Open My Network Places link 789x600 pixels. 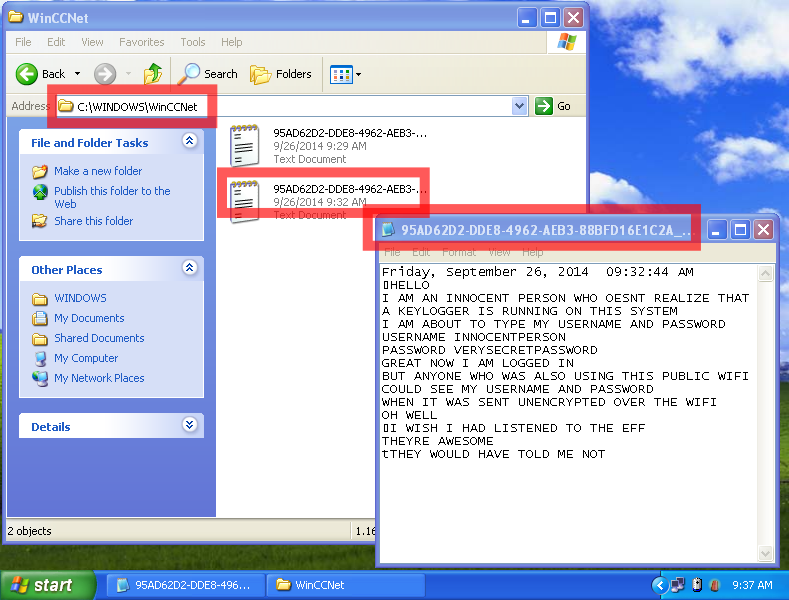pyautogui.click(x=99, y=378)
